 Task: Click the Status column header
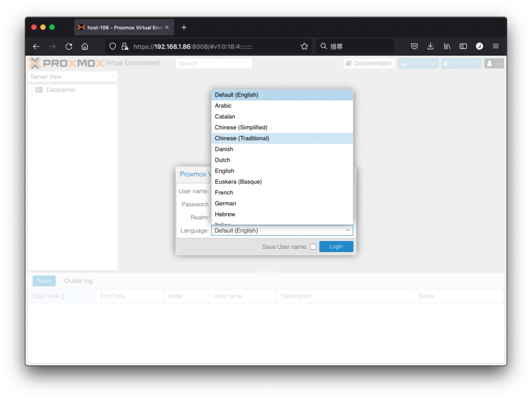pyautogui.click(x=458, y=296)
